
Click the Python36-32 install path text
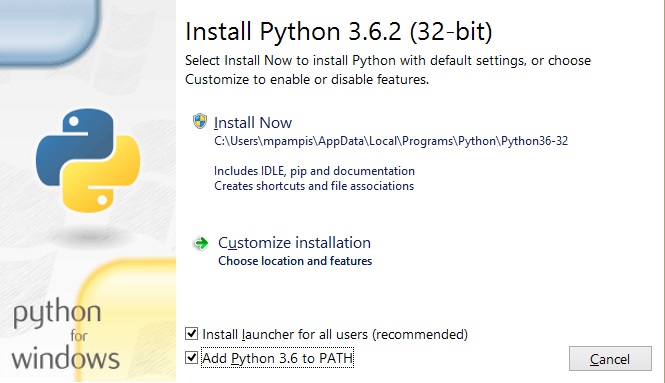click(391, 141)
